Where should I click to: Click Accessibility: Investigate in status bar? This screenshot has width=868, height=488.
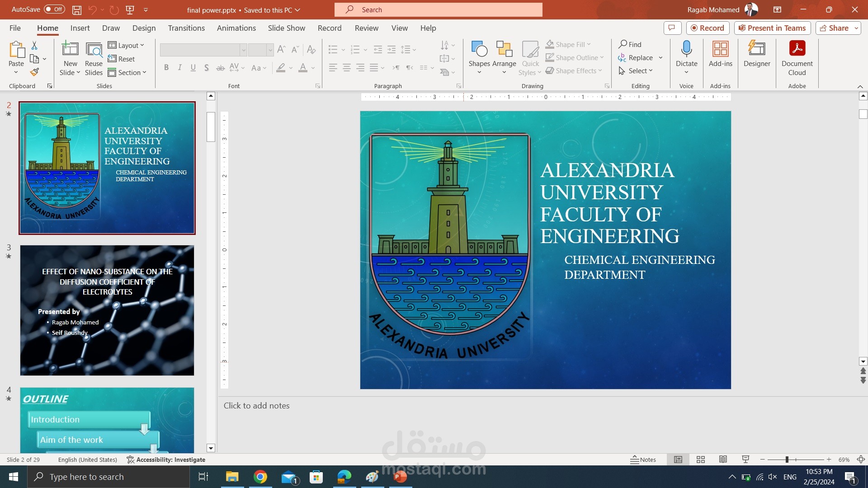tap(166, 460)
